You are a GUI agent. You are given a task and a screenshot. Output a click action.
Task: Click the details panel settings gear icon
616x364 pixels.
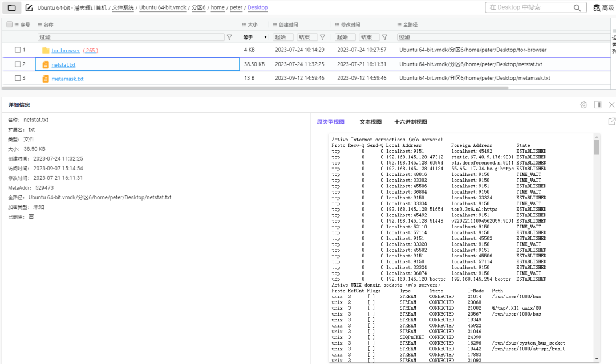tap(584, 105)
